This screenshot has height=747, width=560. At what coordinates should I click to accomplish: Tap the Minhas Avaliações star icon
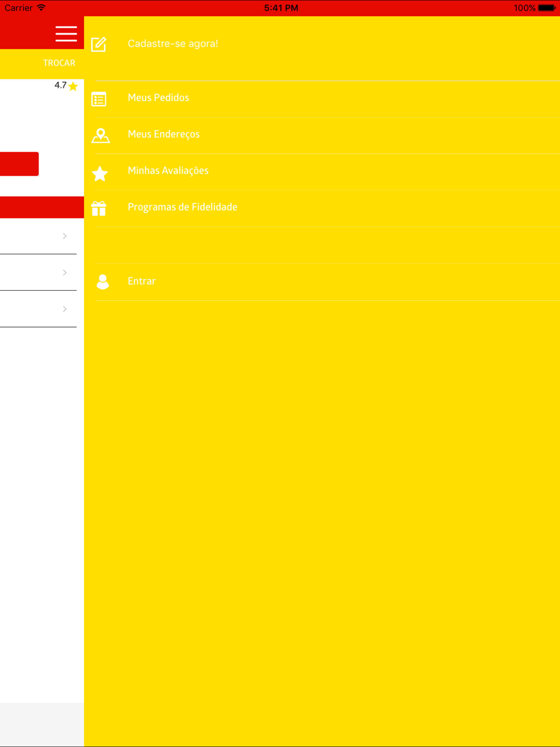pyautogui.click(x=100, y=174)
